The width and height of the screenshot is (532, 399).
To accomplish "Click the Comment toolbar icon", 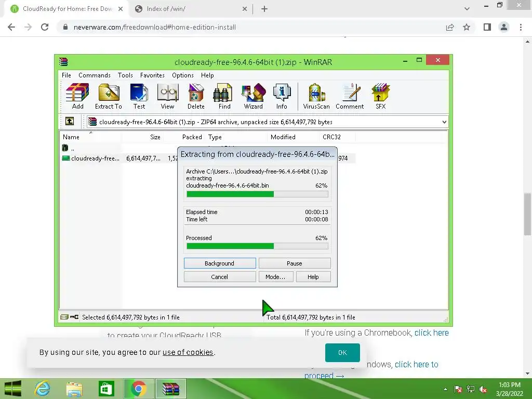I will [x=350, y=96].
